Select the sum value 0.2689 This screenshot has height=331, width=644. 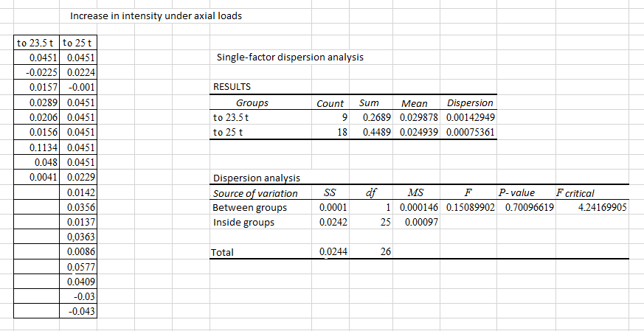pos(377,117)
